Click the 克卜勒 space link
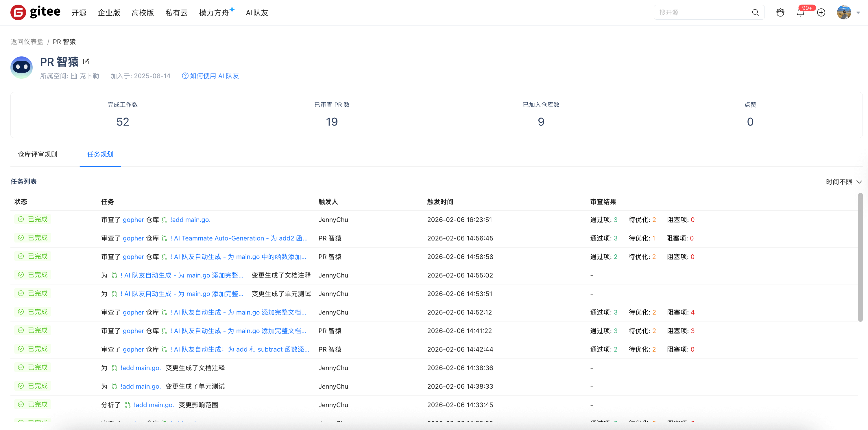Viewport: 868px width, 430px height. coord(85,76)
